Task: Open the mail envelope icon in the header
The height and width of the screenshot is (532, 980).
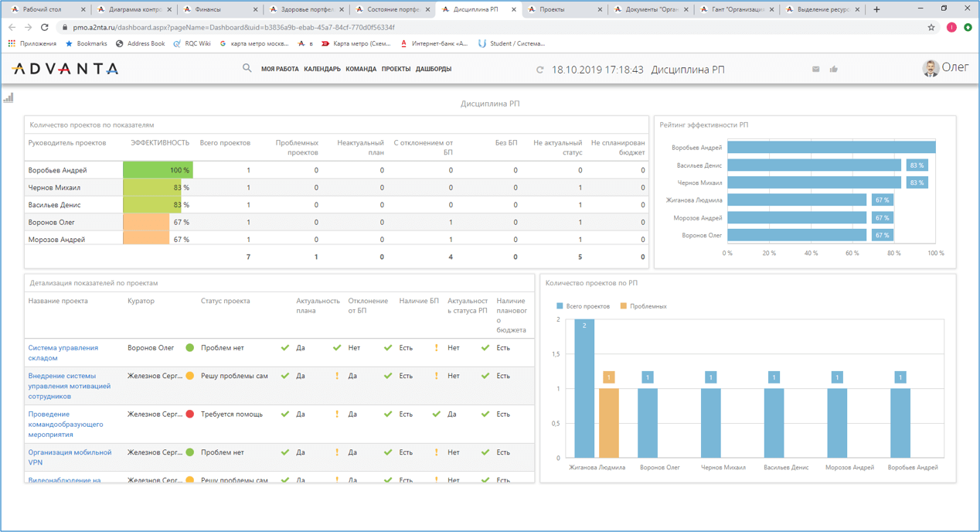Action: coord(815,70)
